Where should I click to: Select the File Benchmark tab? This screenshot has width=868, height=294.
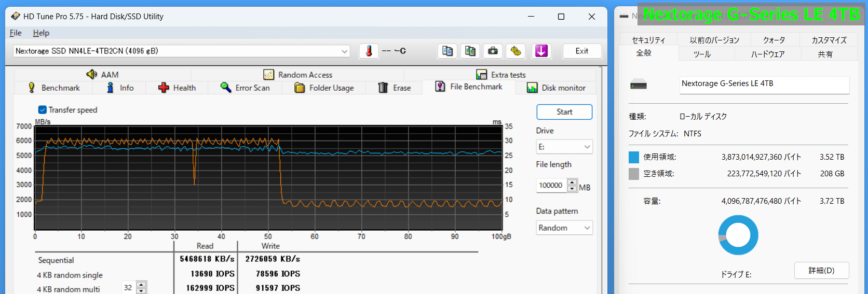click(469, 87)
